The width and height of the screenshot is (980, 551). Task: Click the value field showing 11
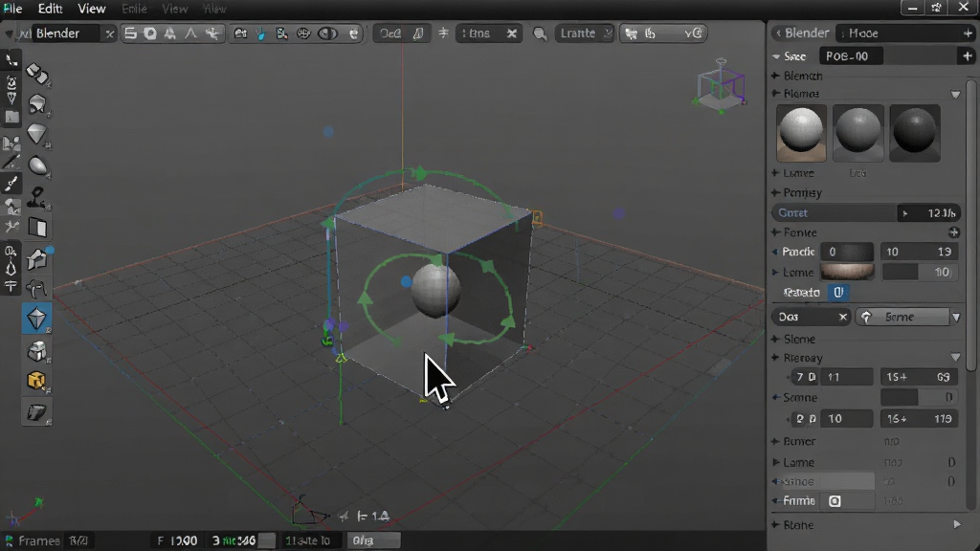(x=846, y=377)
